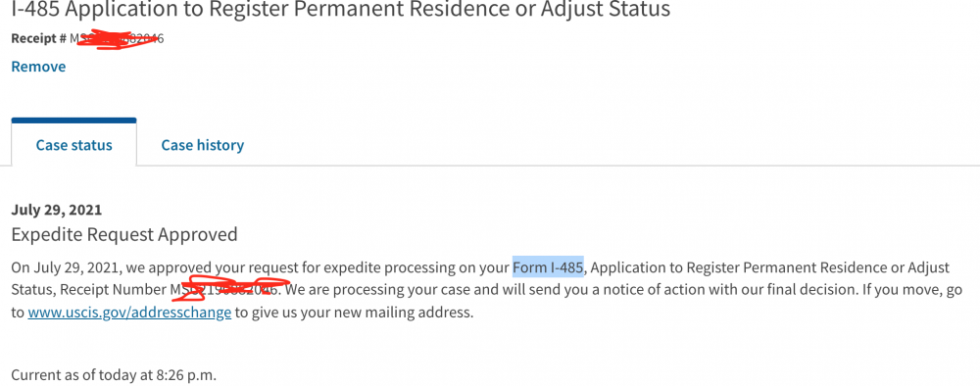Click the redacted receipt number below the title

117,38
